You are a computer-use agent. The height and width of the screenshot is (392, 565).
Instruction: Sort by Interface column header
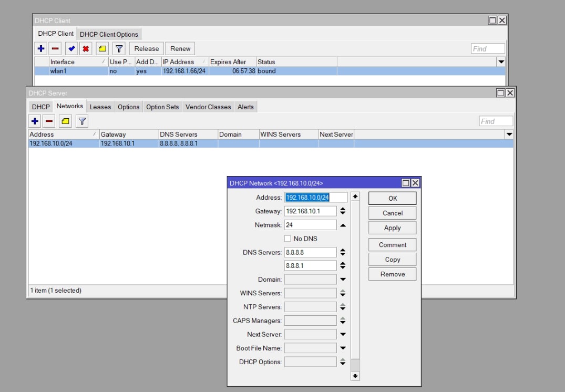point(78,62)
